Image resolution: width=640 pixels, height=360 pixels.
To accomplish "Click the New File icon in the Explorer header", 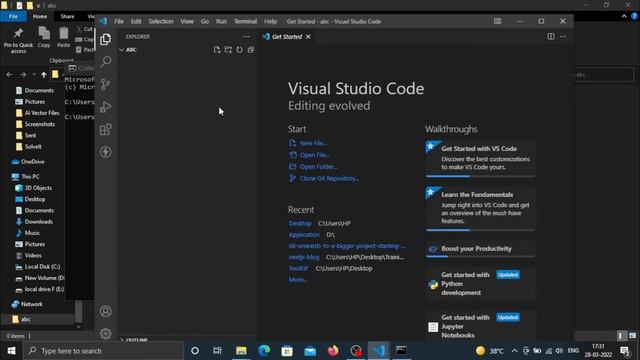I will pos(217,50).
